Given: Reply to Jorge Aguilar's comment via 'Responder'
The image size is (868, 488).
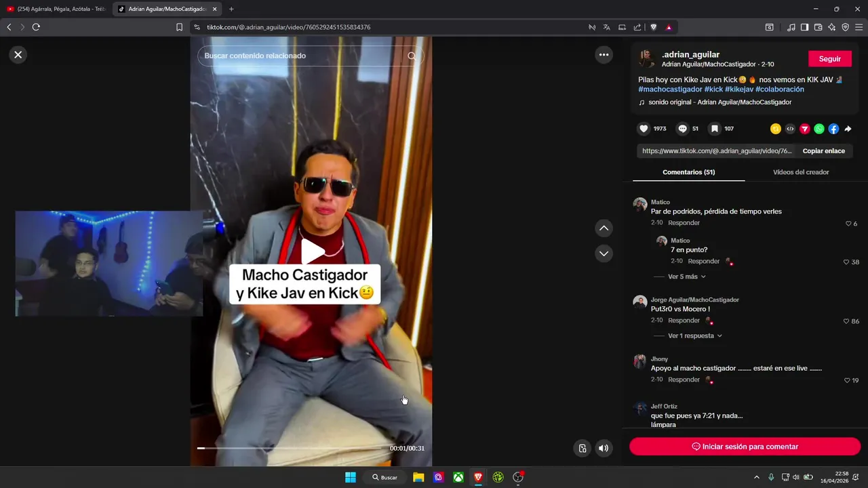Looking at the screenshot, I should coord(684,320).
